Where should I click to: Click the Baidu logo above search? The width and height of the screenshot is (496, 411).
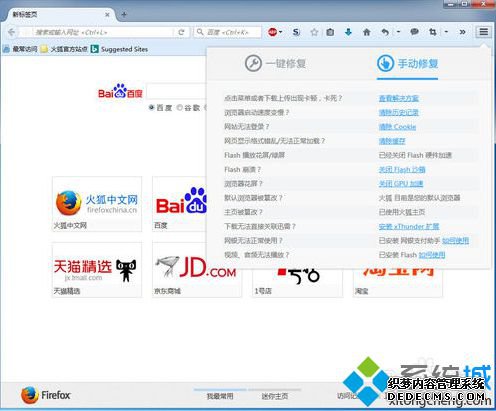tap(120, 91)
